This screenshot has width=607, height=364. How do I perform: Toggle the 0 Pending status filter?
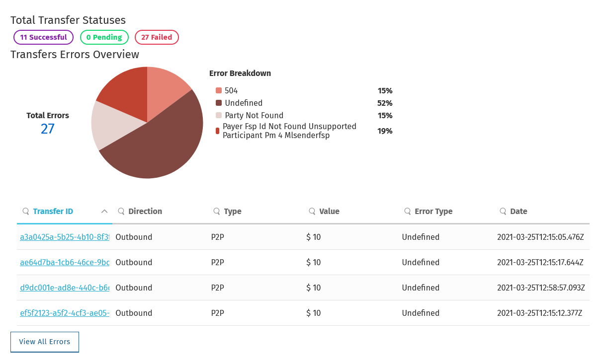104,37
